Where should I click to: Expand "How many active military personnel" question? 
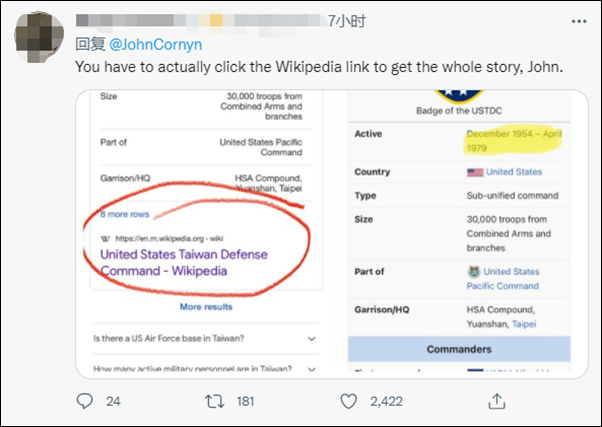[x=310, y=370]
